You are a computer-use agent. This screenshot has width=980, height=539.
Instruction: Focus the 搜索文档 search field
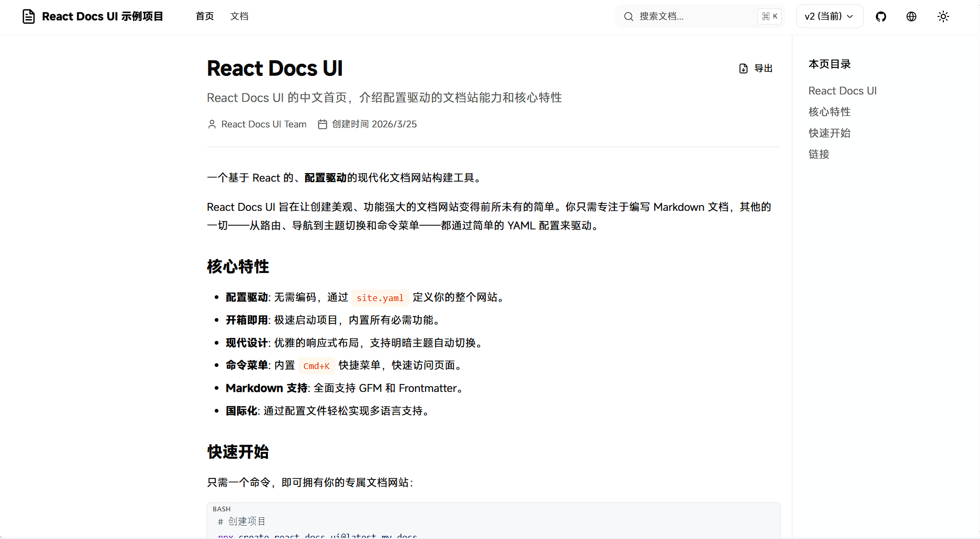[700, 16]
